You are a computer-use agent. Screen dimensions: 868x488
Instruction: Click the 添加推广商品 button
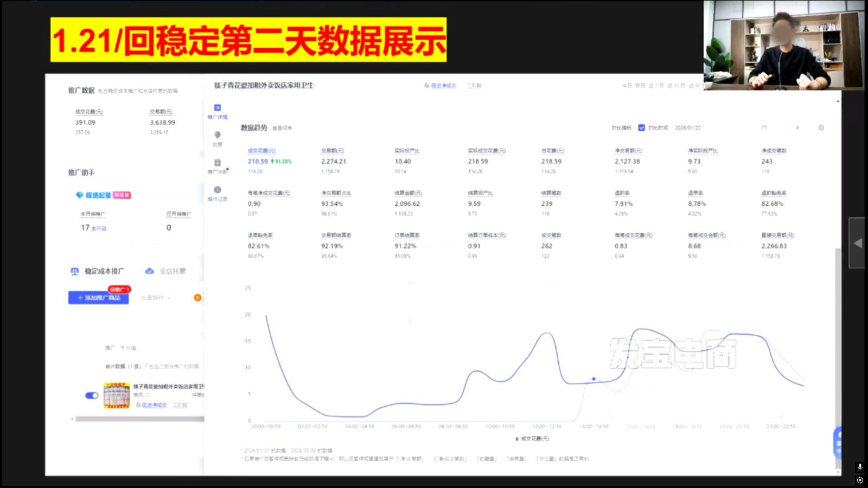98,298
